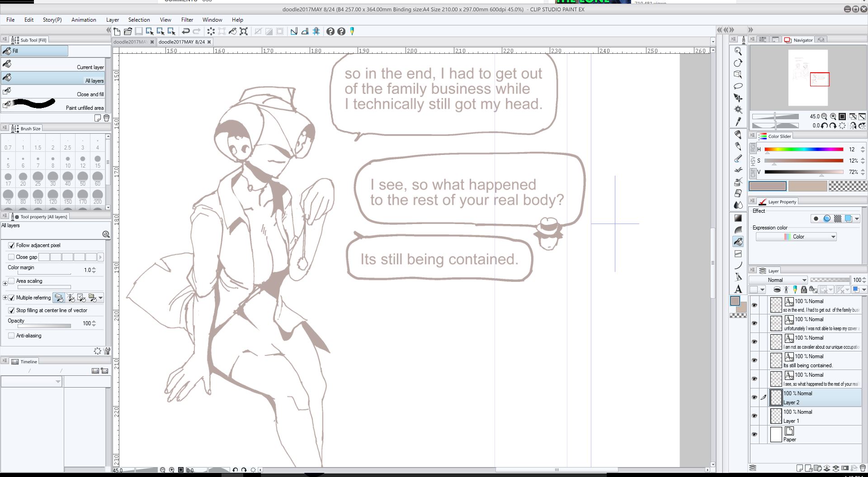Click Lock Layer icon in Layer panel
The width and height of the screenshot is (868, 477).
click(x=804, y=290)
